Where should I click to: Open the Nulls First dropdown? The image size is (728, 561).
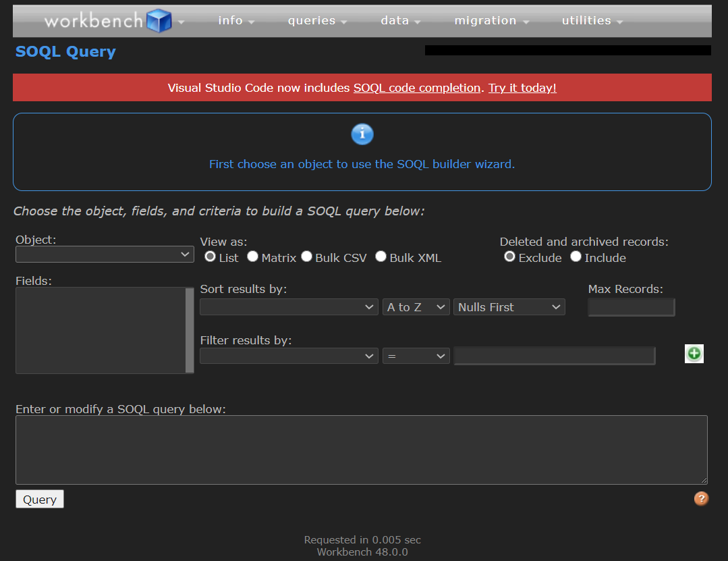pos(509,306)
